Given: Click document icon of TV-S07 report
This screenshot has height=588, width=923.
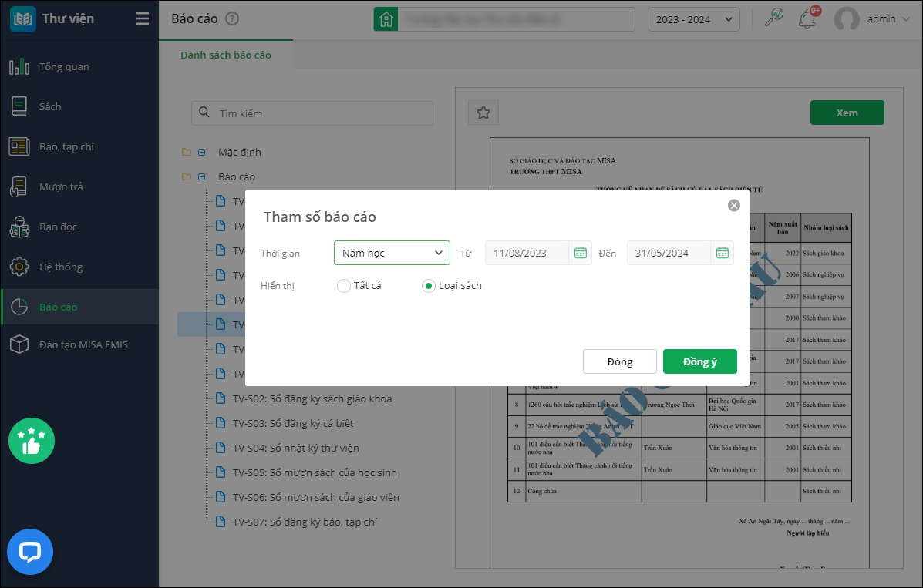Looking at the screenshot, I should pos(221,522).
